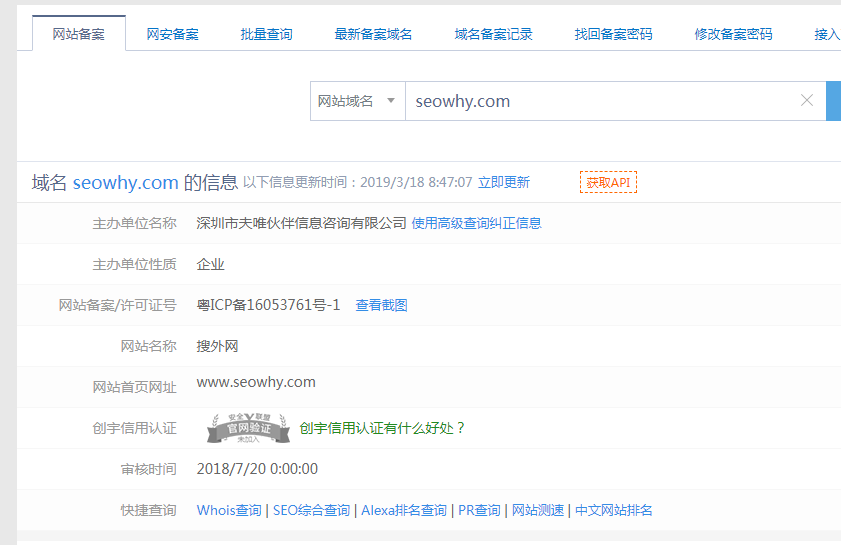Screen dimensions: 841x545
Task: Open the Whois查询 quick link
Action: coord(229,510)
